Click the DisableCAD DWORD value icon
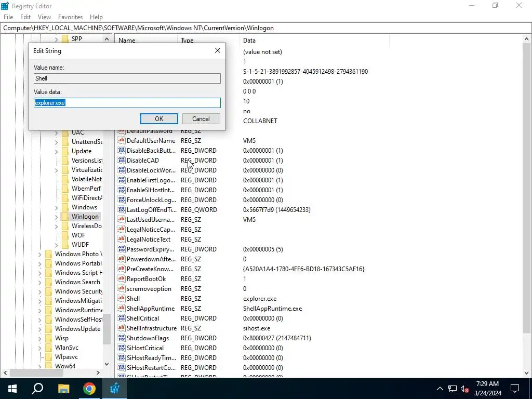532x399 pixels. click(x=122, y=160)
